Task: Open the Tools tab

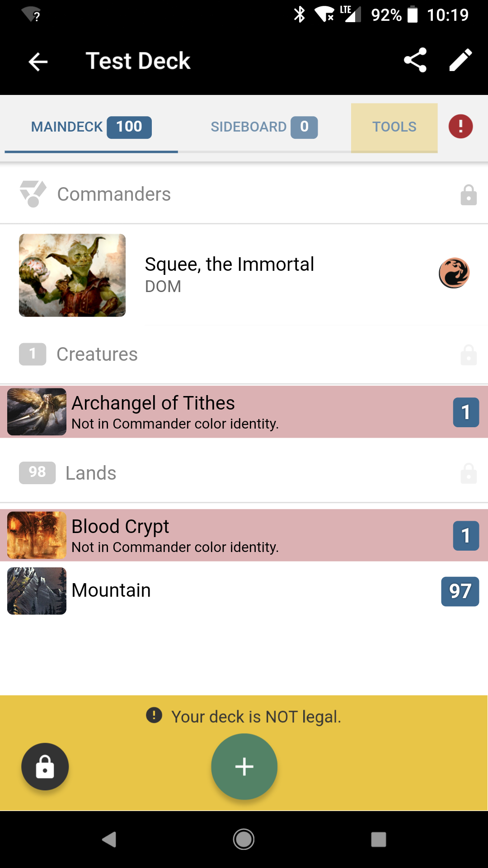Action: point(394,127)
